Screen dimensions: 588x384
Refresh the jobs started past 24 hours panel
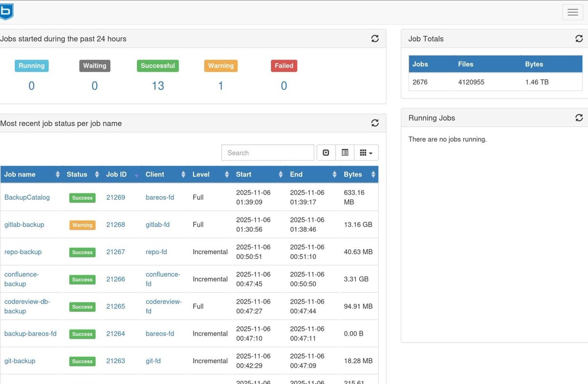point(375,39)
